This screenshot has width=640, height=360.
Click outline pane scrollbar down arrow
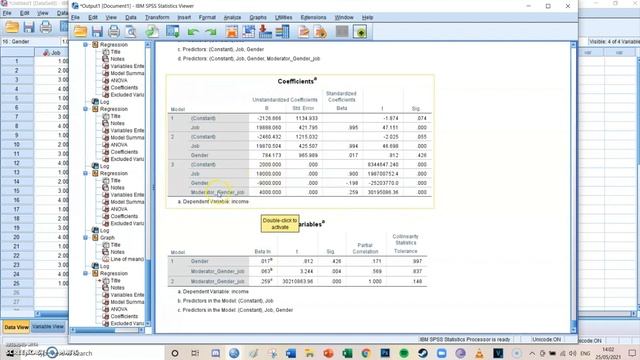point(148,324)
